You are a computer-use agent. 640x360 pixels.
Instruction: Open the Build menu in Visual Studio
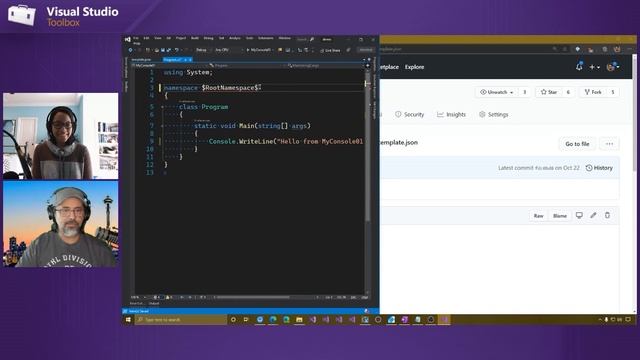195,38
